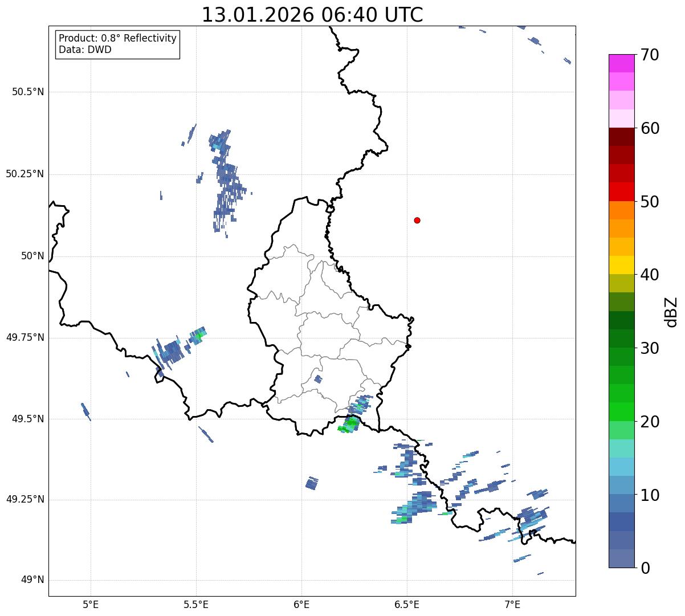Click the colorbar tick label '40'
Screen dimensions: 685x616
pyautogui.click(x=650, y=275)
